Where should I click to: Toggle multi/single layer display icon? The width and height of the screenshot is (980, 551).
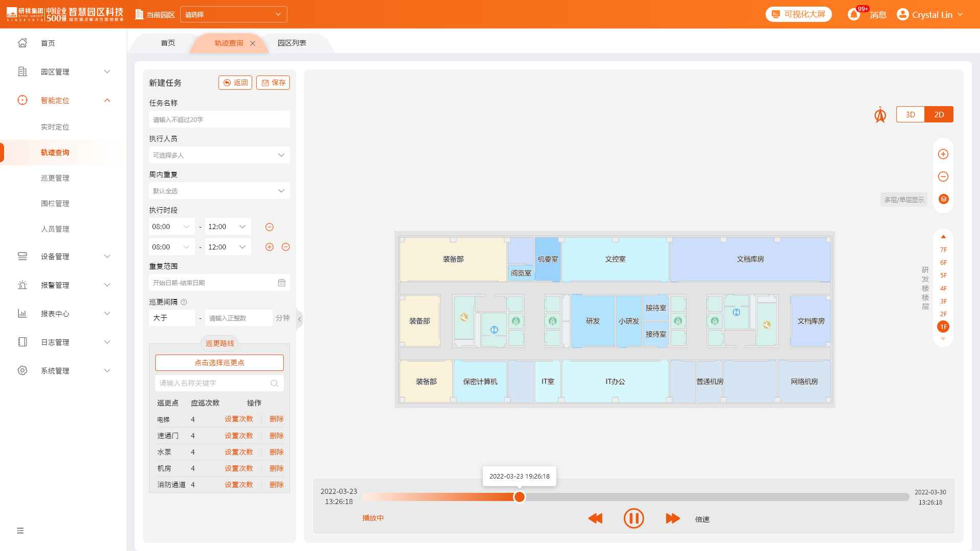click(943, 199)
